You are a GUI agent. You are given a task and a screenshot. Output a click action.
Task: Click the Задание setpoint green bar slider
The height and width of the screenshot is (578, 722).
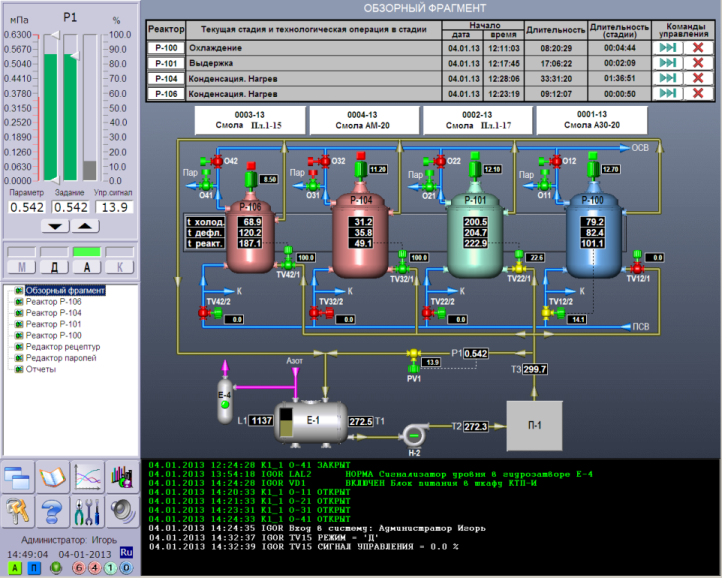[70, 108]
